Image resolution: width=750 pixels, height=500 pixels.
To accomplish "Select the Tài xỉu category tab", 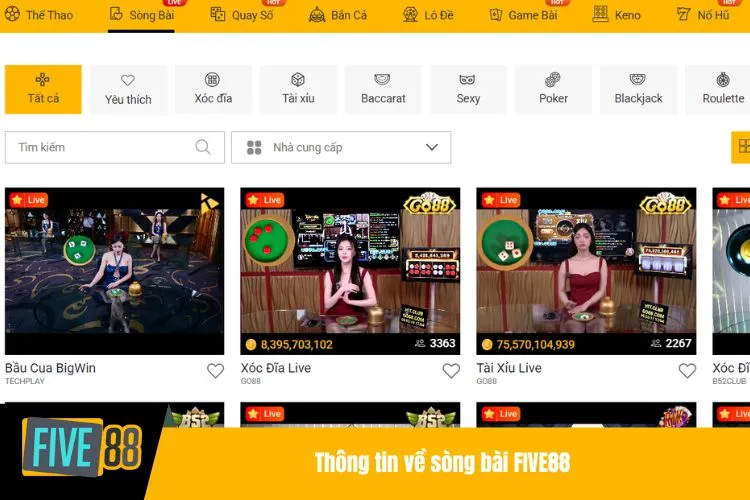I will (x=298, y=89).
